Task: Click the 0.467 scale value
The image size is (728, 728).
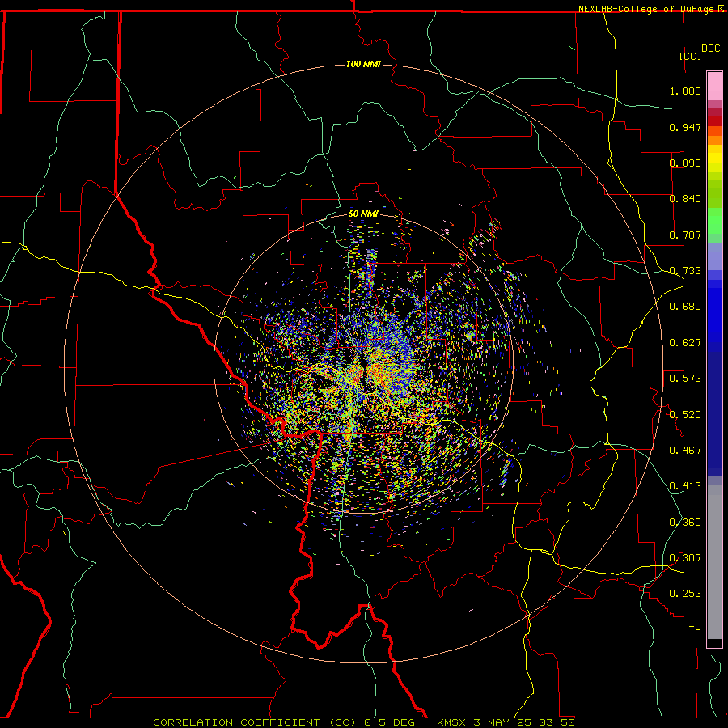Action: [x=685, y=451]
